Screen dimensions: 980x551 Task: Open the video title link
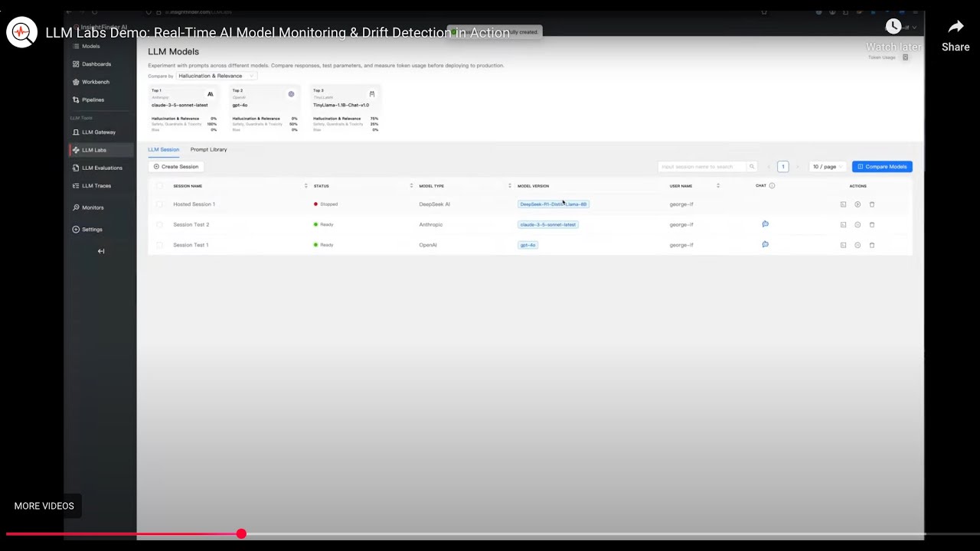pos(277,33)
